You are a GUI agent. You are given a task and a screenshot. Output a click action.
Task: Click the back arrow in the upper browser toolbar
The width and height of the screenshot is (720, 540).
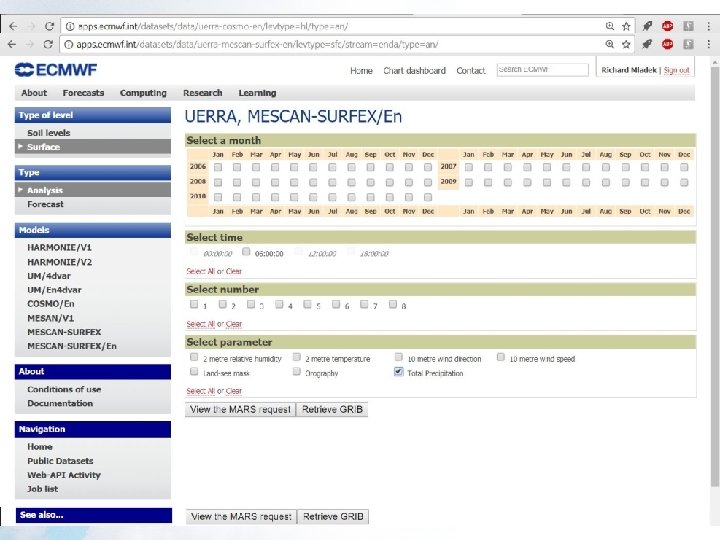tap(12, 27)
